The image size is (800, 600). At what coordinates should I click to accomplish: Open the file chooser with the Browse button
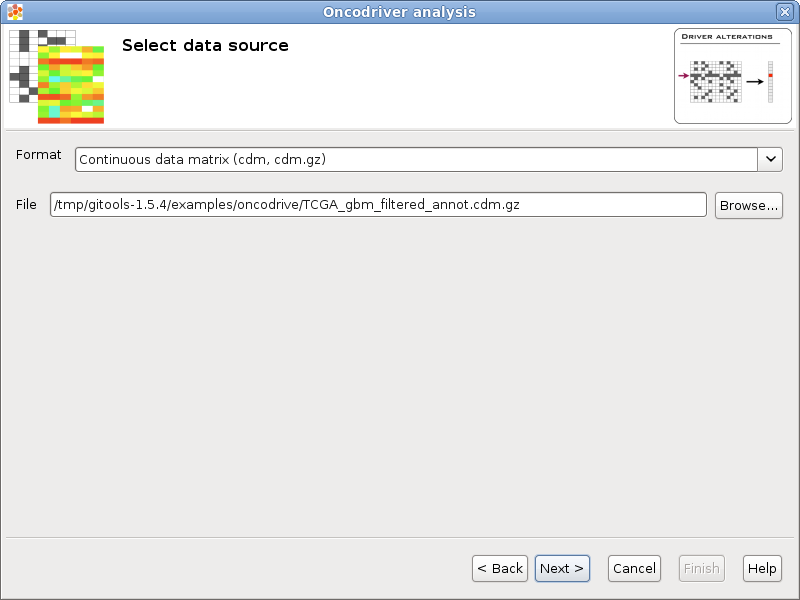748,205
